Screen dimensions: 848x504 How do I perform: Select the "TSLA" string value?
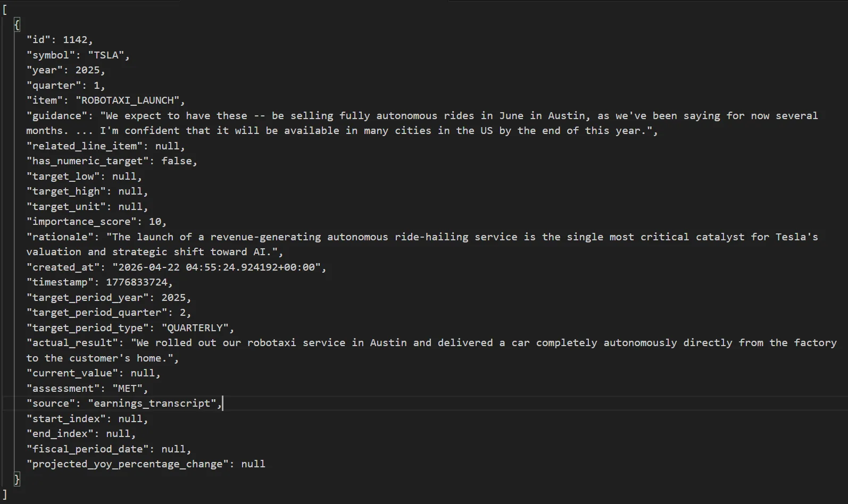106,55
